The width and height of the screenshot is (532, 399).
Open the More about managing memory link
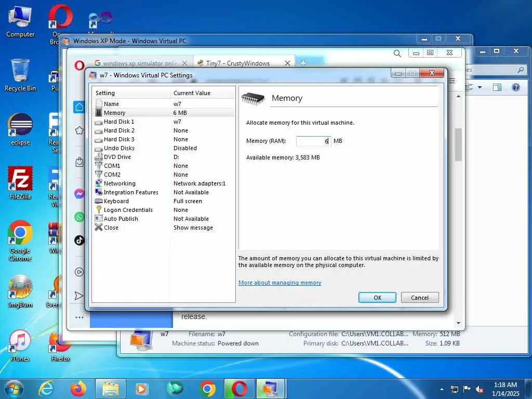click(x=280, y=283)
